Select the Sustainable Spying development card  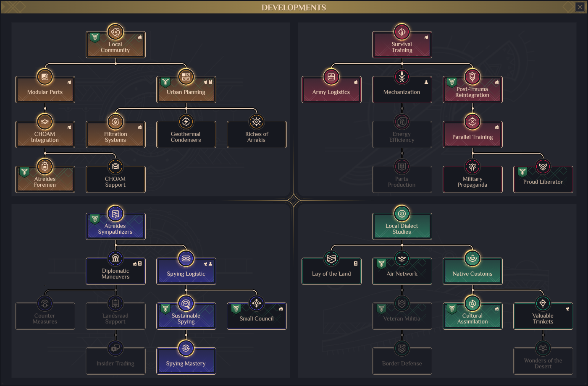186,316
